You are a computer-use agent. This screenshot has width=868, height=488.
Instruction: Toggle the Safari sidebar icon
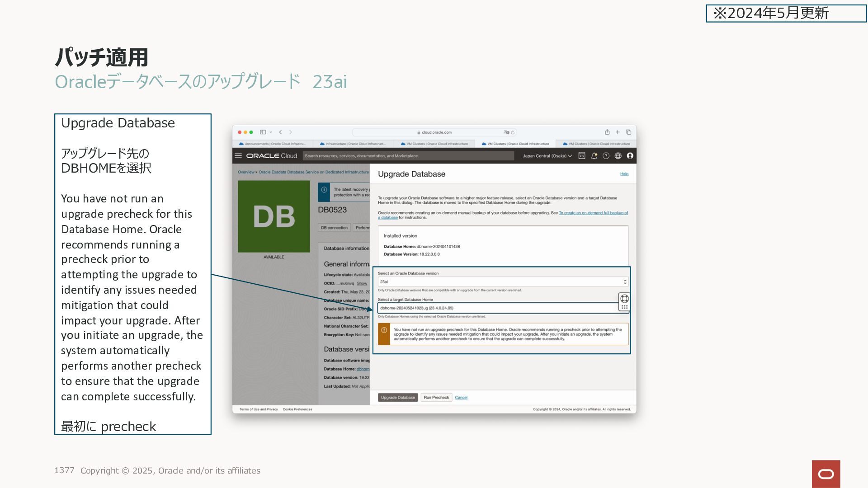click(x=263, y=132)
